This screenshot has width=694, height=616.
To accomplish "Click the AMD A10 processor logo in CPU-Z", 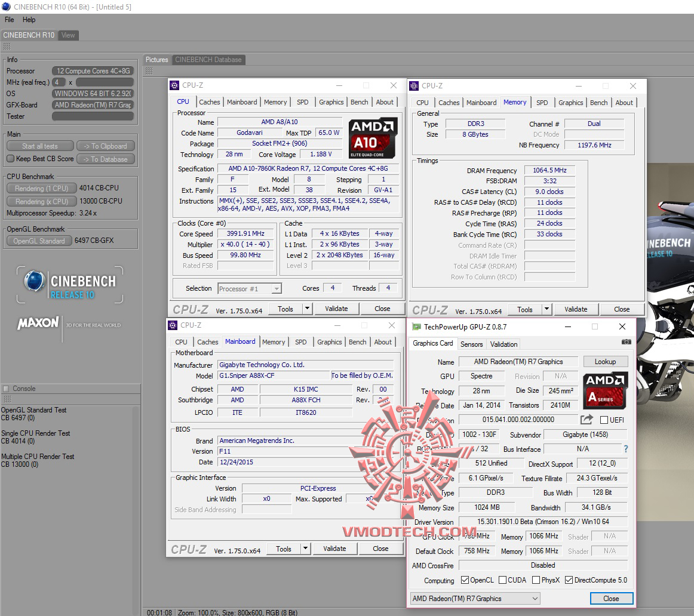I will point(372,138).
